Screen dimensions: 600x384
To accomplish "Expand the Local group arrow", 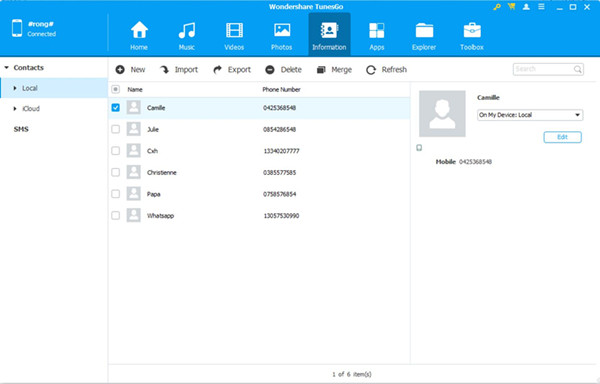I will point(15,88).
